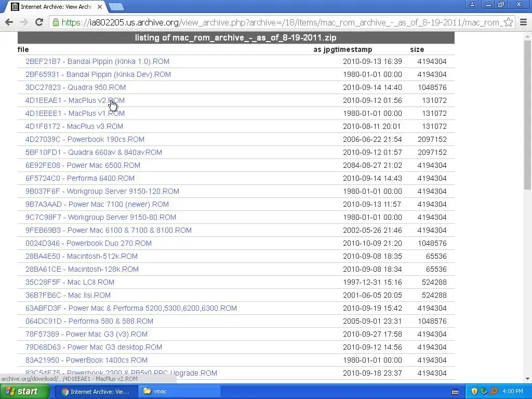Open a new tab with the new-tab button
The height and width of the screenshot is (399, 532).
(x=117, y=6)
